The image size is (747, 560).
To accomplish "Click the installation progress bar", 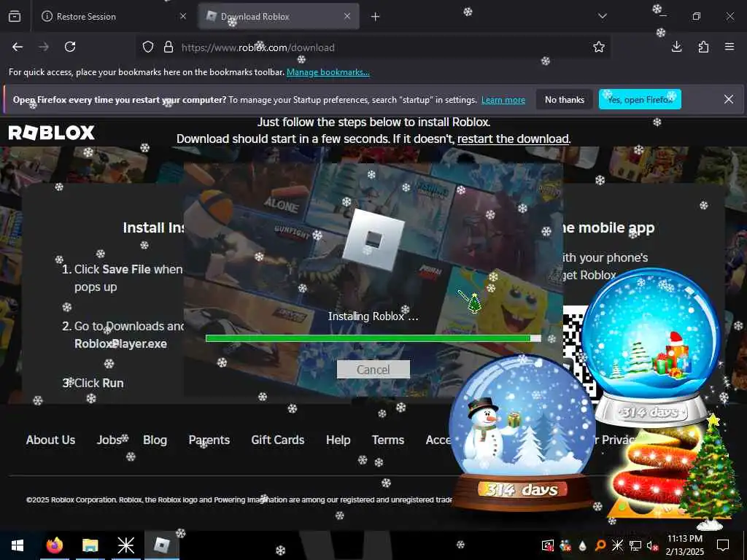I will tap(373, 338).
